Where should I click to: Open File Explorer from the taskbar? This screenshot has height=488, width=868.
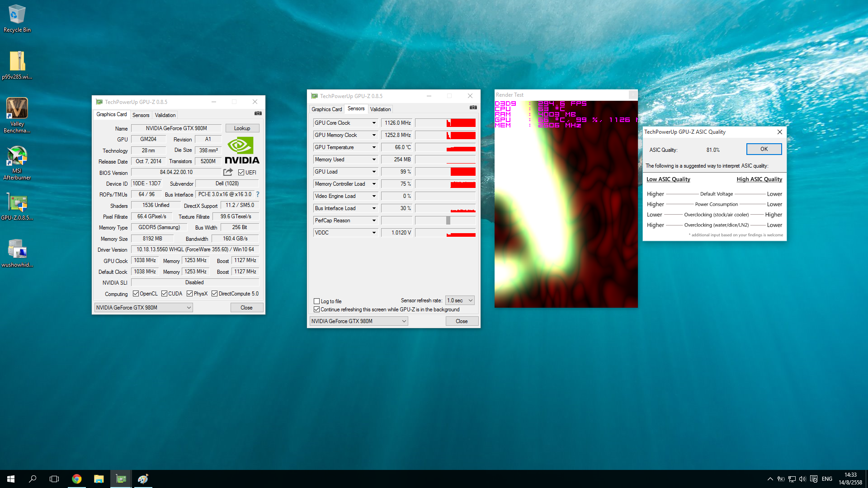pos(99,479)
